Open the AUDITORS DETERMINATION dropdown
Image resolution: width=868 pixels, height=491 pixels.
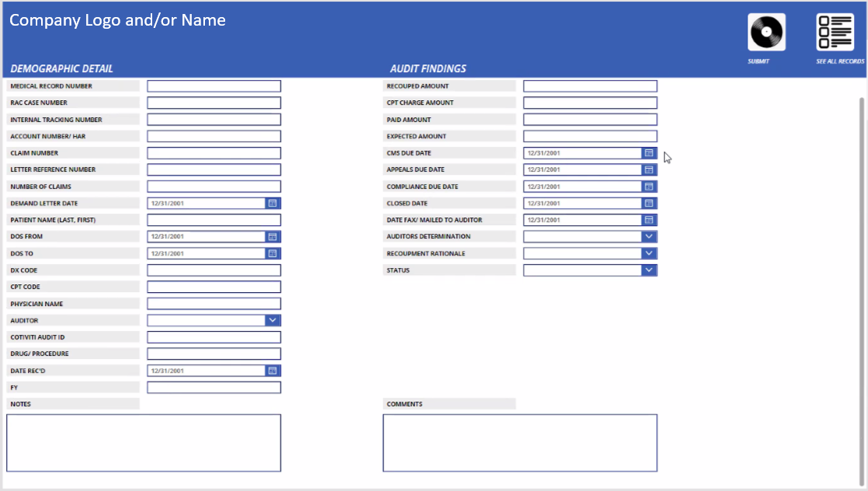coord(649,236)
